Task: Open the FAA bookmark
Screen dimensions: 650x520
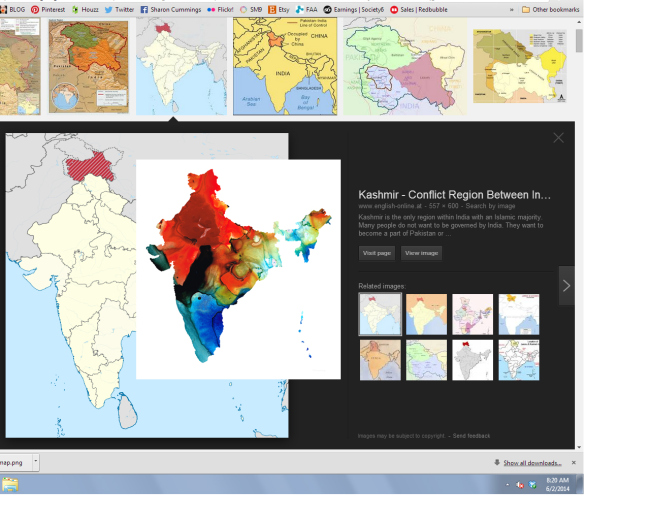Action: pos(307,9)
